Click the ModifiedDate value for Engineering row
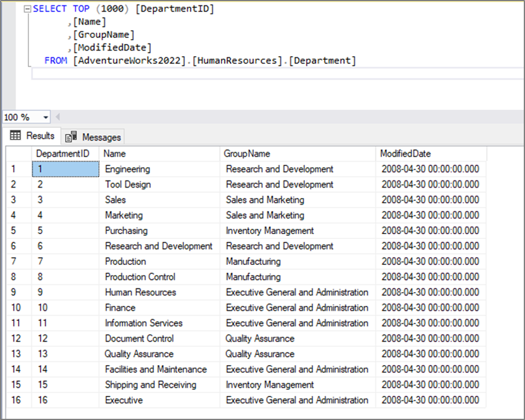 [431, 169]
